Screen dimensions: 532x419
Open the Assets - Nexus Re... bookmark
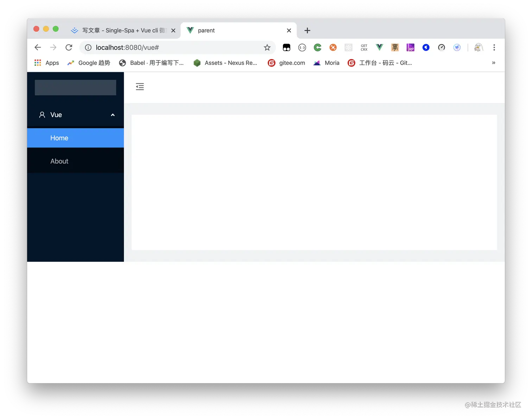[225, 63]
